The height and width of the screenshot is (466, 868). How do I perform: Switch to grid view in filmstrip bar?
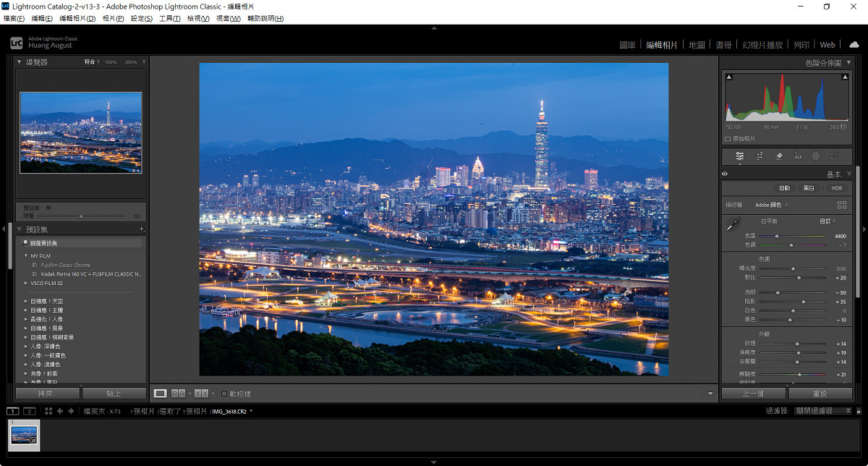pyautogui.click(x=48, y=411)
